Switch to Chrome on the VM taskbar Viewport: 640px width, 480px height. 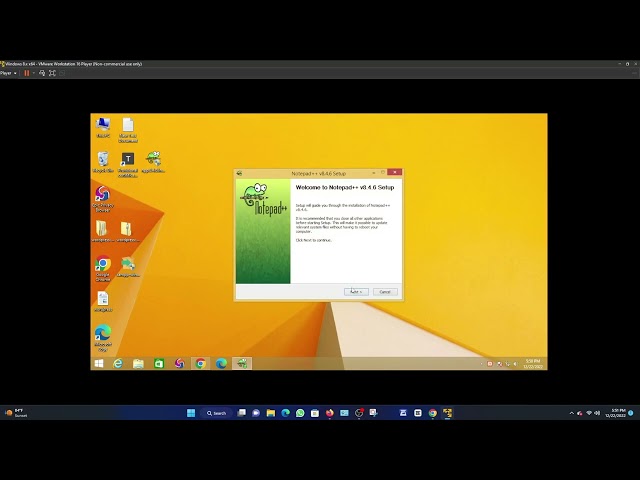(200, 363)
